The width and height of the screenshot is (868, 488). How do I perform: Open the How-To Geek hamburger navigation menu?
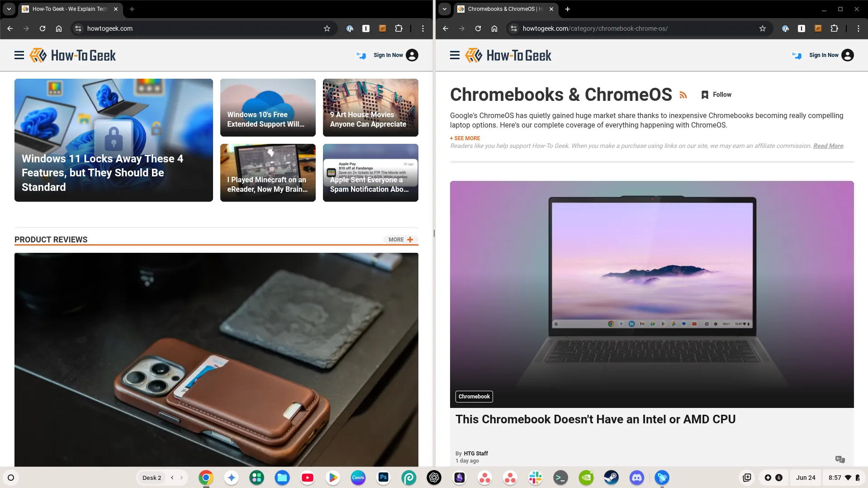[19, 55]
